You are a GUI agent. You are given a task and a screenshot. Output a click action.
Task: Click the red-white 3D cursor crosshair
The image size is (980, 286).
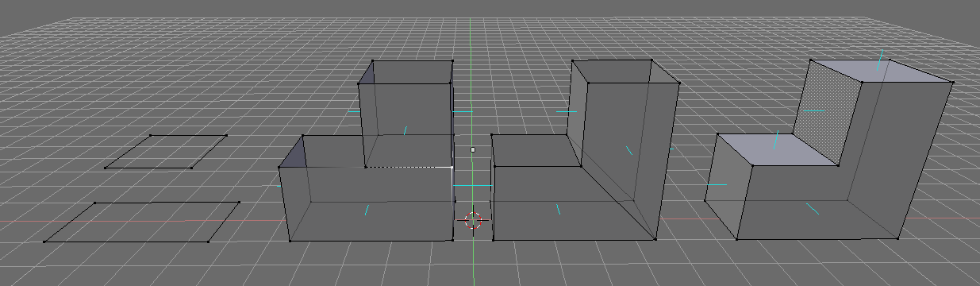473,220
